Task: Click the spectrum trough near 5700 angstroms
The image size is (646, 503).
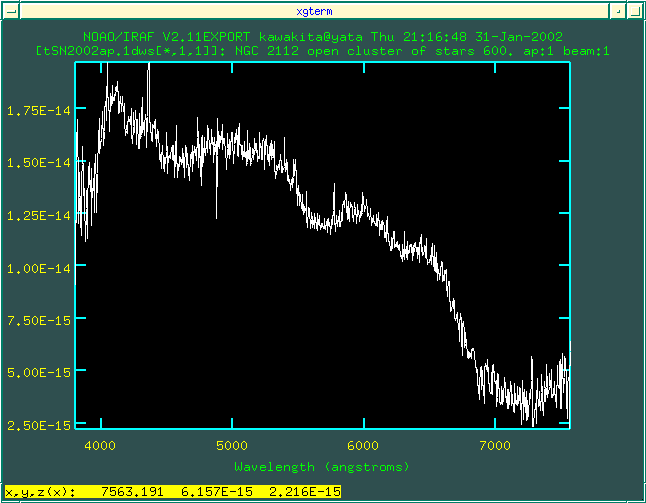Action: [323, 225]
